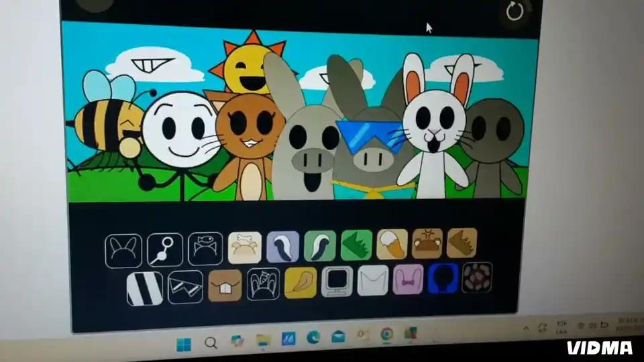Switch to Google Chrome in the taskbar
This screenshot has width=644, height=362.
[x=386, y=334]
